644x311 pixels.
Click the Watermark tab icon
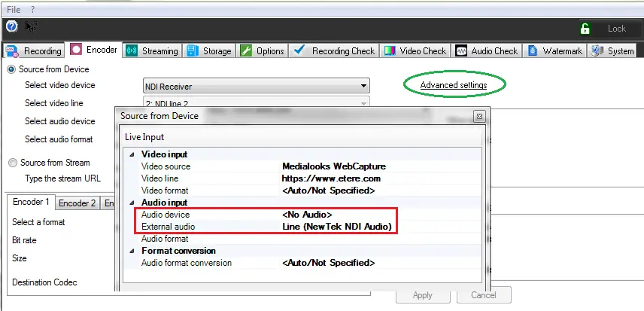click(x=533, y=51)
